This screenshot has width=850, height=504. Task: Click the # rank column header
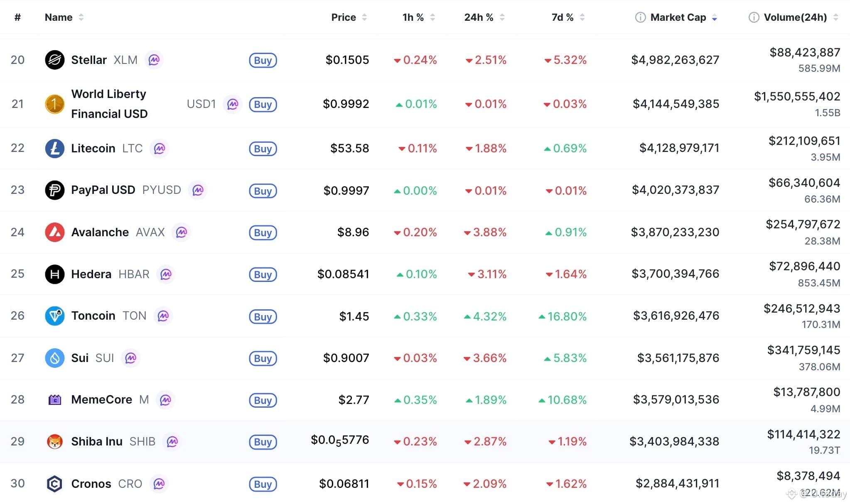pyautogui.click(x=17, y=17)
